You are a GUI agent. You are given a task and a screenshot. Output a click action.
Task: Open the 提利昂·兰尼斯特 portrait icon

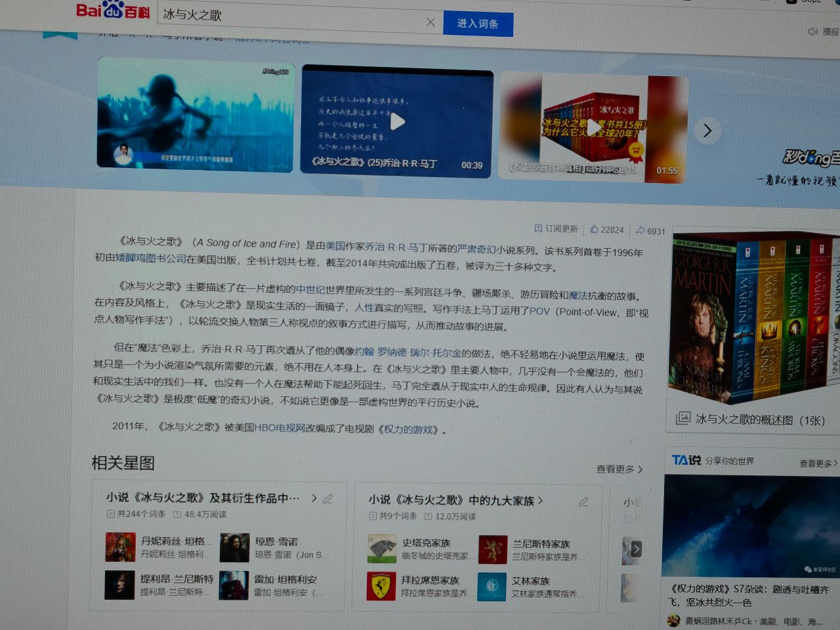pos(119,585)
